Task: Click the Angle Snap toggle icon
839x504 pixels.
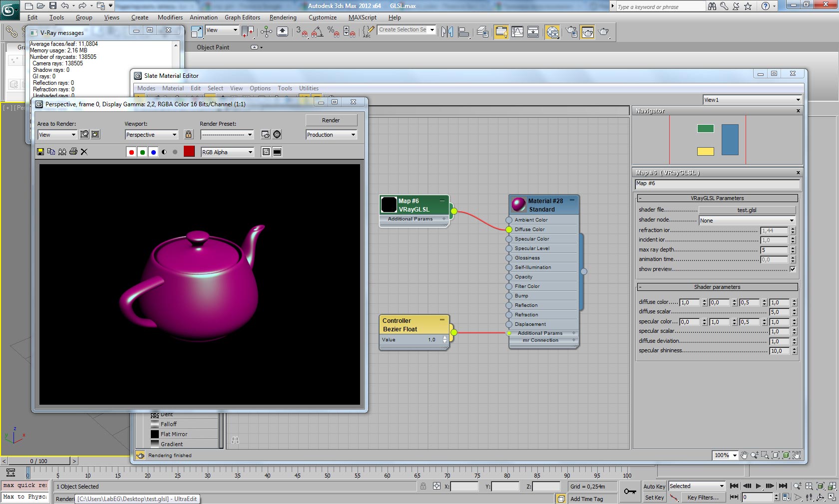Action: tap(317, 32)
